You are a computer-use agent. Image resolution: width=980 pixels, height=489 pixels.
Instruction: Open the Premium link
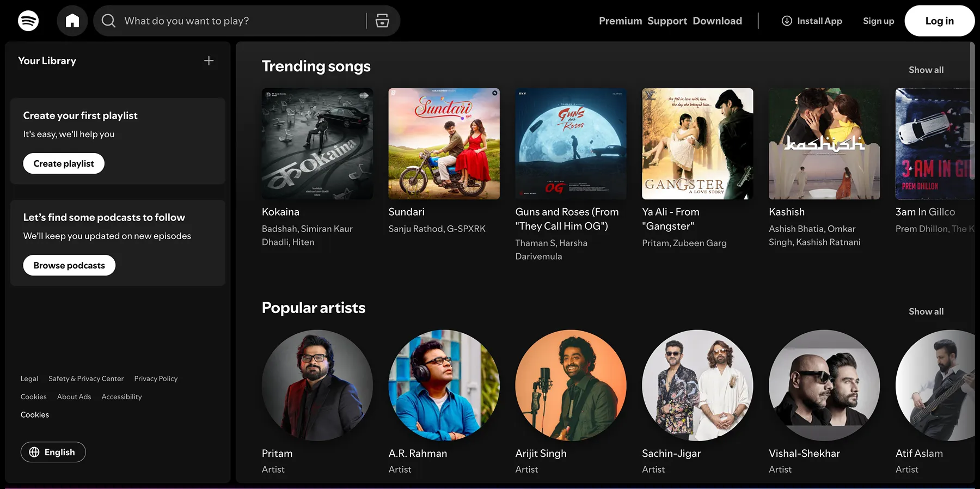pos(621,21)
